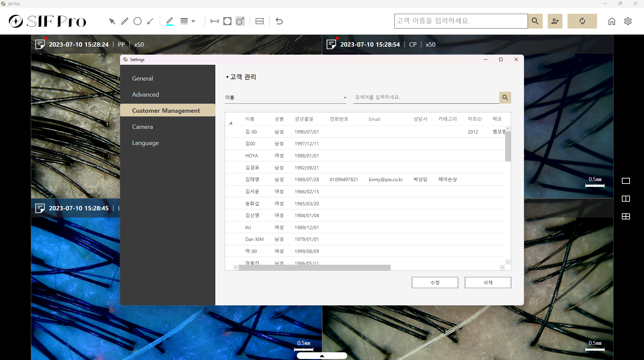
Task: Select the pencil drawing tool
Action: (x=124, y=21)
